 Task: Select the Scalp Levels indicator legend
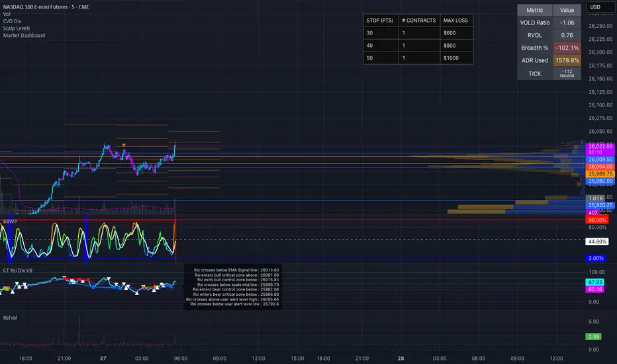[x=17, y=28]
